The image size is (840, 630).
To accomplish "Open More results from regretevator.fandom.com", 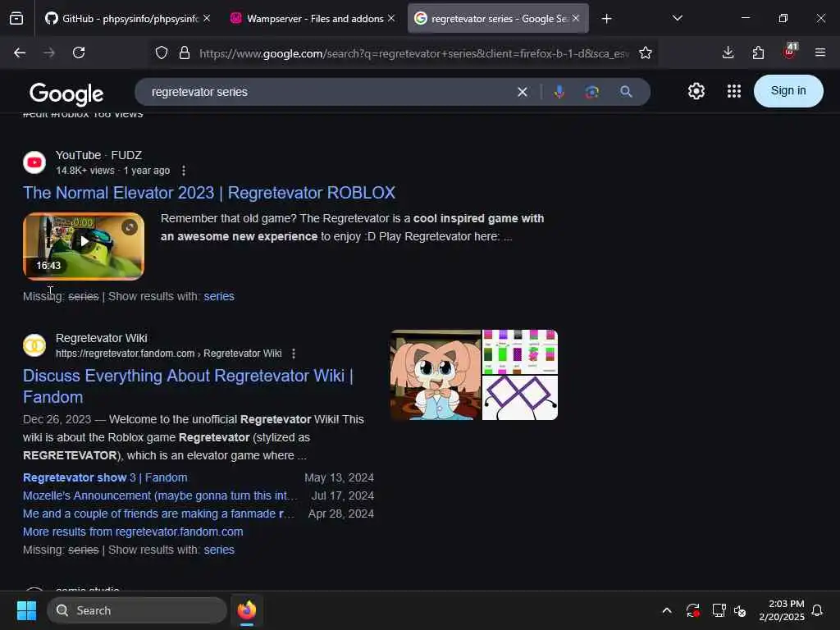I will [x=133, y=532].
